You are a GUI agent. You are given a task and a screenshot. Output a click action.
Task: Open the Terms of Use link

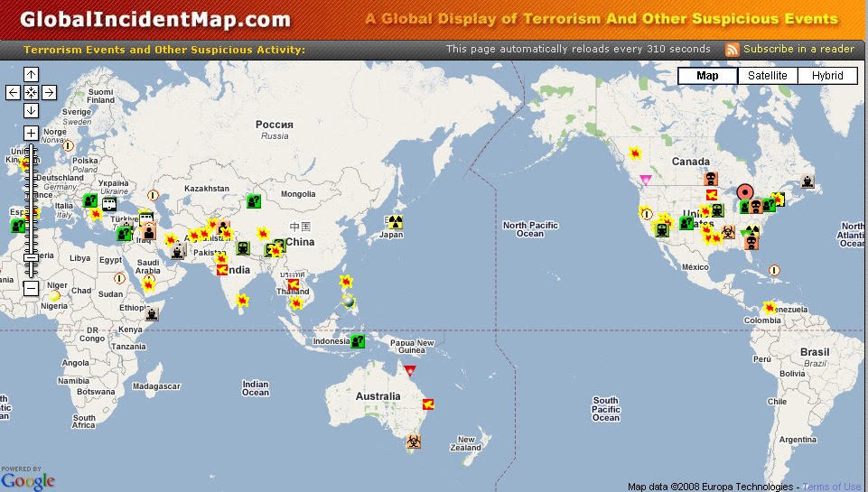point(832,487)
